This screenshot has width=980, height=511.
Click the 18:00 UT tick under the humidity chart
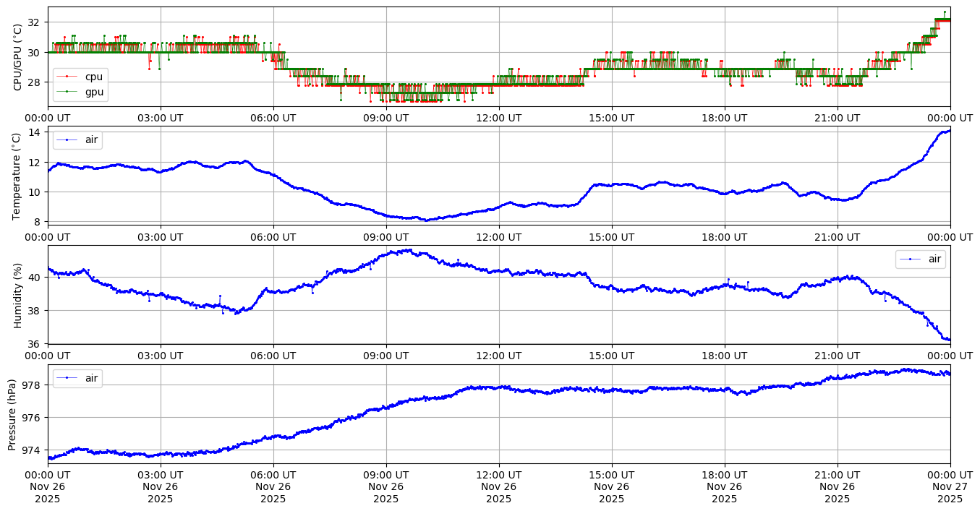tap(725, 356)
